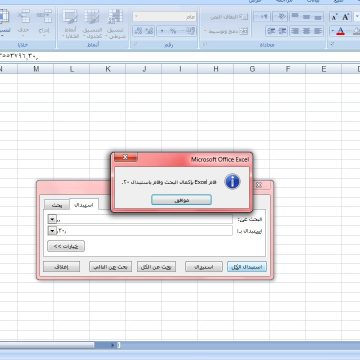Click the Replace (استبدال) button

[204, 267]
